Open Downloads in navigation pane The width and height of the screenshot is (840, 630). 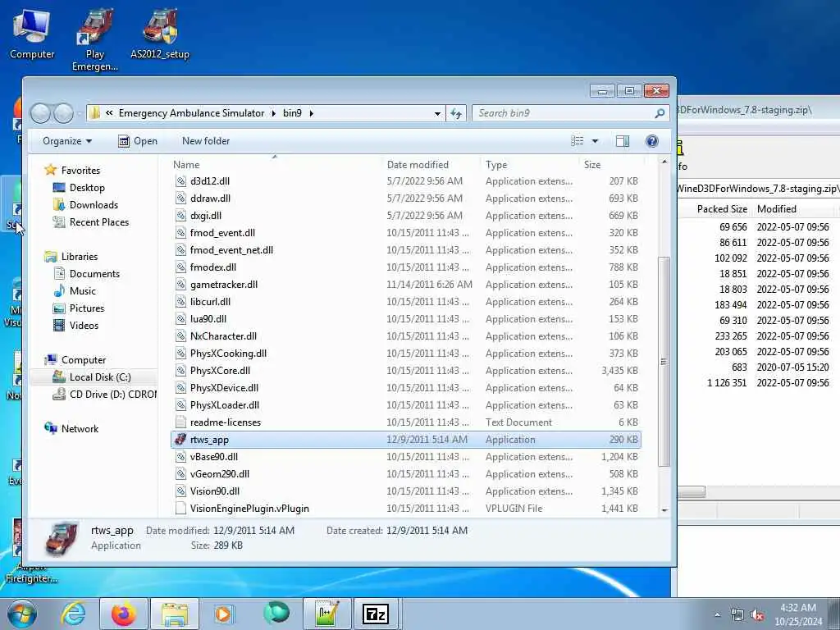pyautogui.click(x=94, y=204)
